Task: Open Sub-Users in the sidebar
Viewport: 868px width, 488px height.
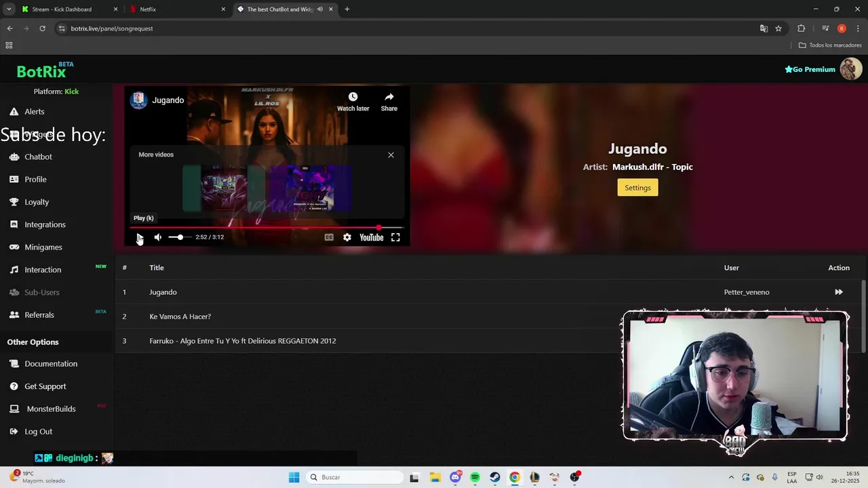Action: pyautogui.click(x=42, y=292)
